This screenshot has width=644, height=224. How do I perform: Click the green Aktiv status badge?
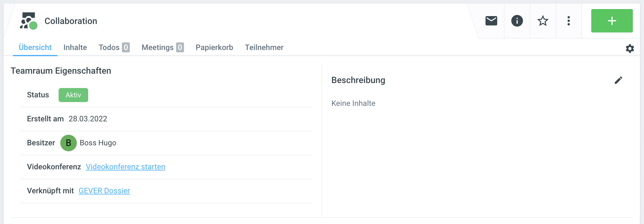click(x=73, y=95)
